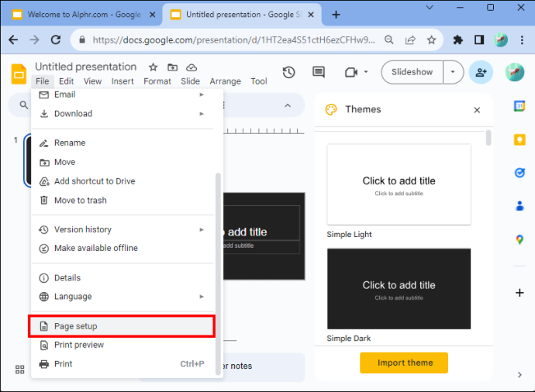Bookmark this page star icon
535x392 pixels.
pyautogui.click(x=432, y=40)
